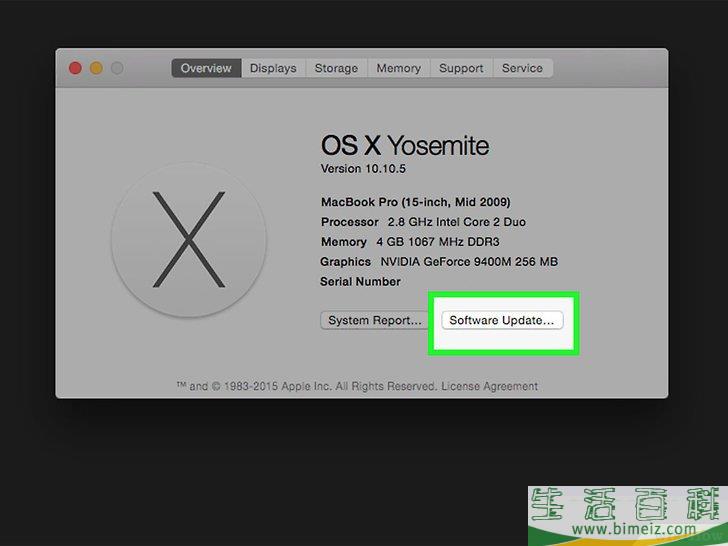This screenshot has width=728, height=546.
Task: Open the License Agreement link
Action: click(489, 386)
